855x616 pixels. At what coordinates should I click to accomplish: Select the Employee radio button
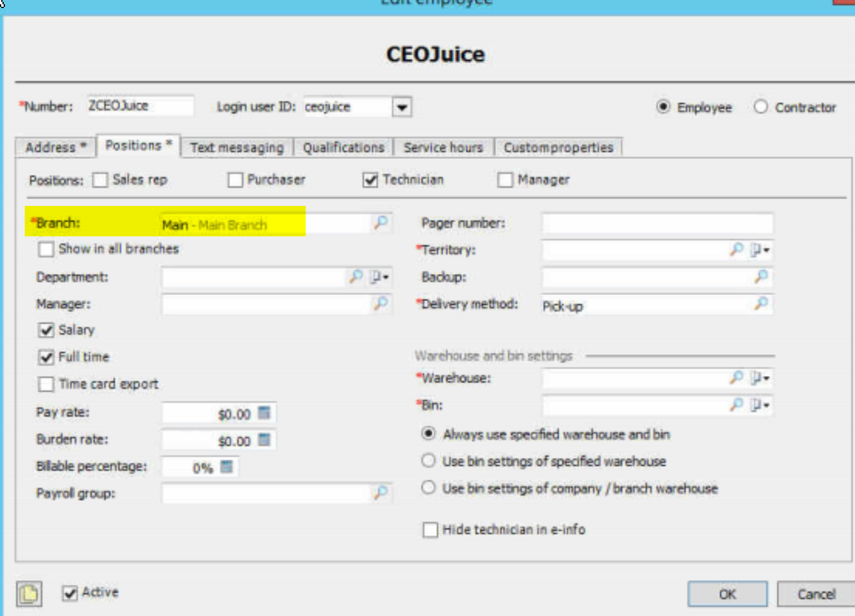pos(663,107)
